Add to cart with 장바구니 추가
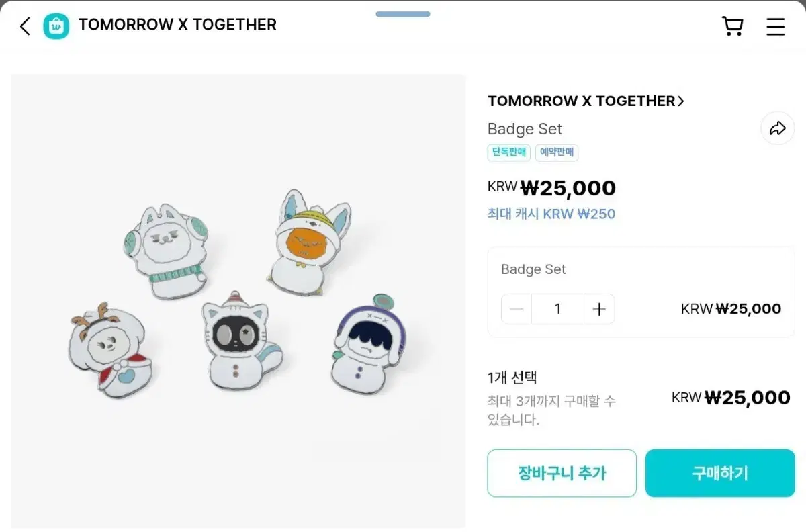The height and width of the screenshot is (532, 806). coord(562,473)
